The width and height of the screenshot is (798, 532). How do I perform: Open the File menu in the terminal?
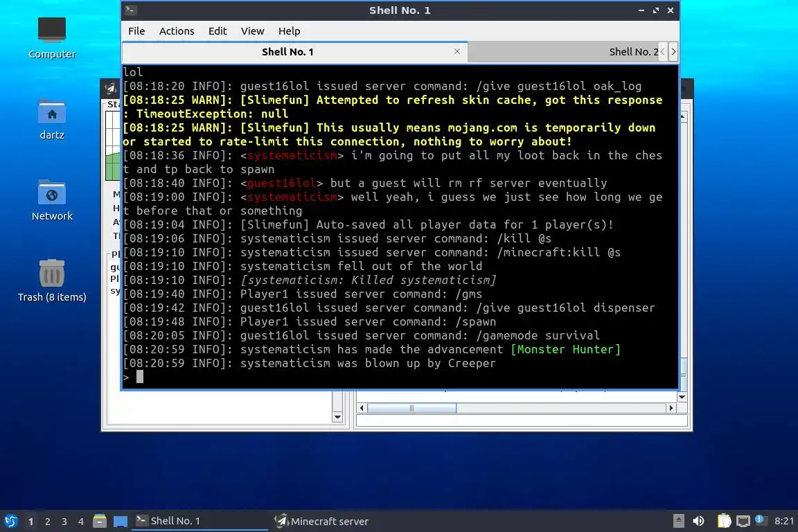click(136, 31)
